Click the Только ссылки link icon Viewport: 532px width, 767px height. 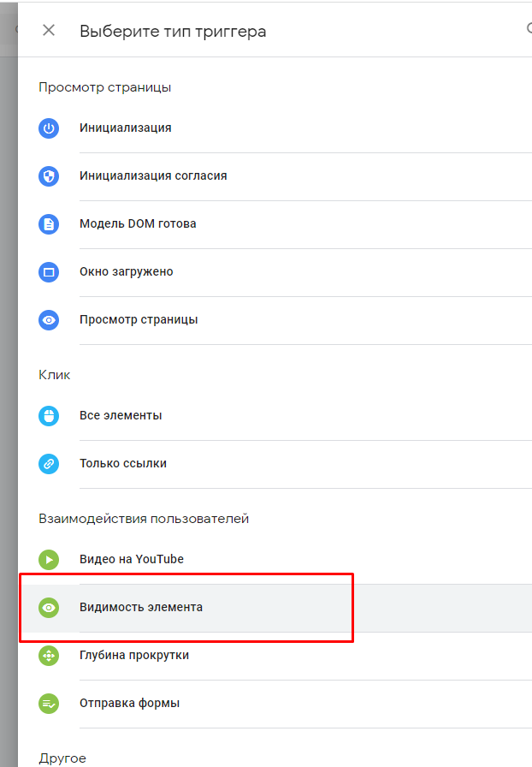coord(49,464)
